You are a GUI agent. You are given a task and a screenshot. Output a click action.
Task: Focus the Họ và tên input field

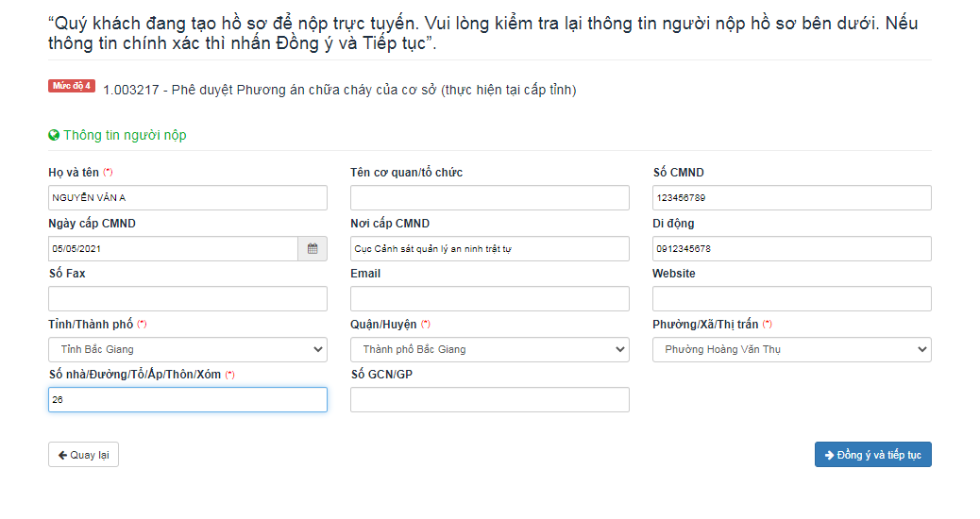188,197
